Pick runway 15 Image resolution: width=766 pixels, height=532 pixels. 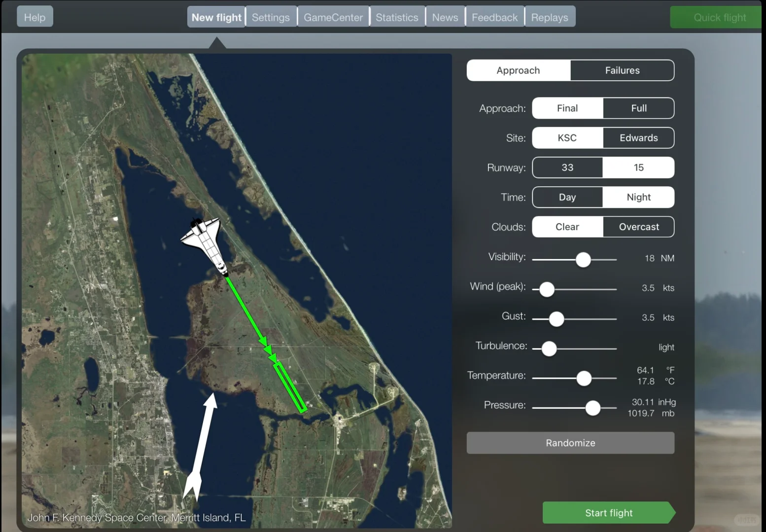coord(639,167)
